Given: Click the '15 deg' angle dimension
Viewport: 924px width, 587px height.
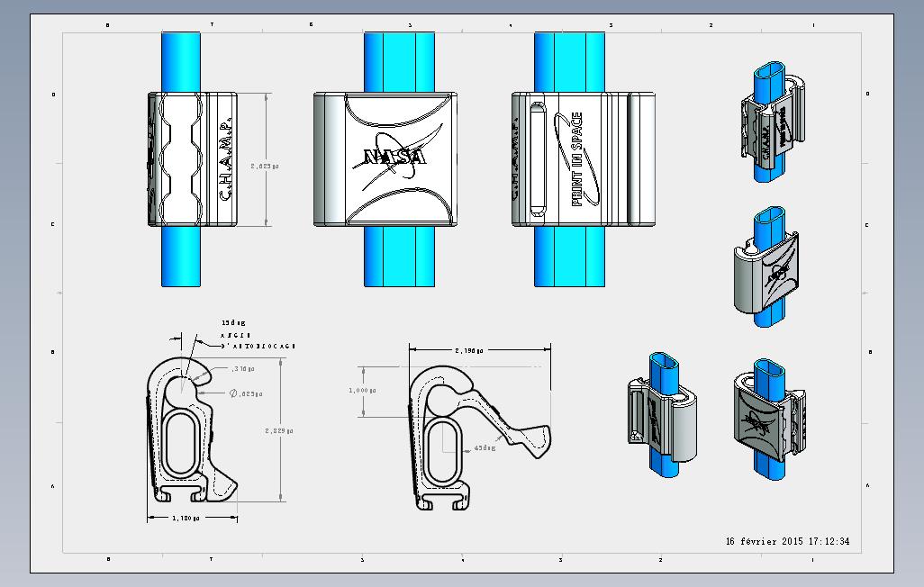Looking at the screenshot, I should [x=234, y=323].
